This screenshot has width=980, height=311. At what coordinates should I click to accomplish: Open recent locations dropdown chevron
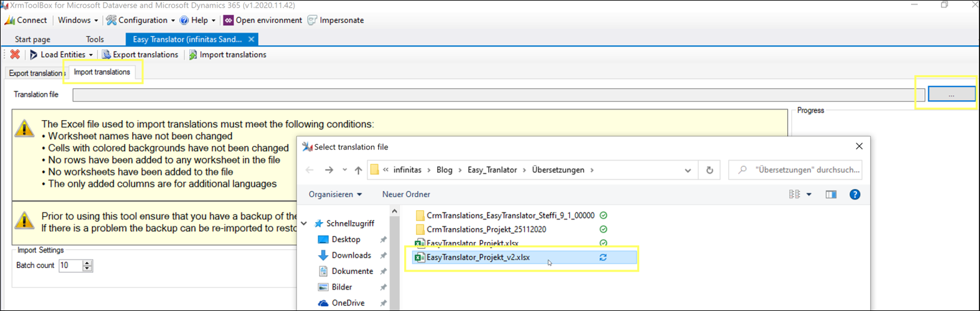pos(345,171)
